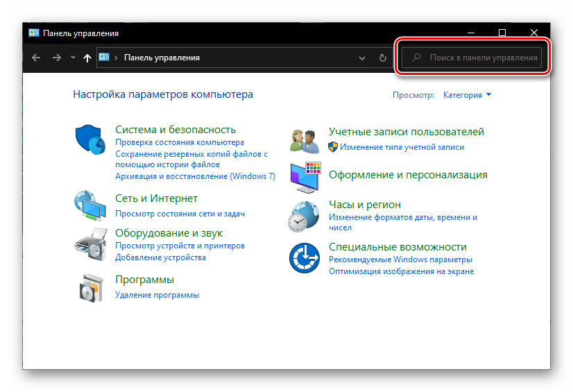Click the Appearance and Personalization monitor icon

pyautogui.click(x=304, y=177)
